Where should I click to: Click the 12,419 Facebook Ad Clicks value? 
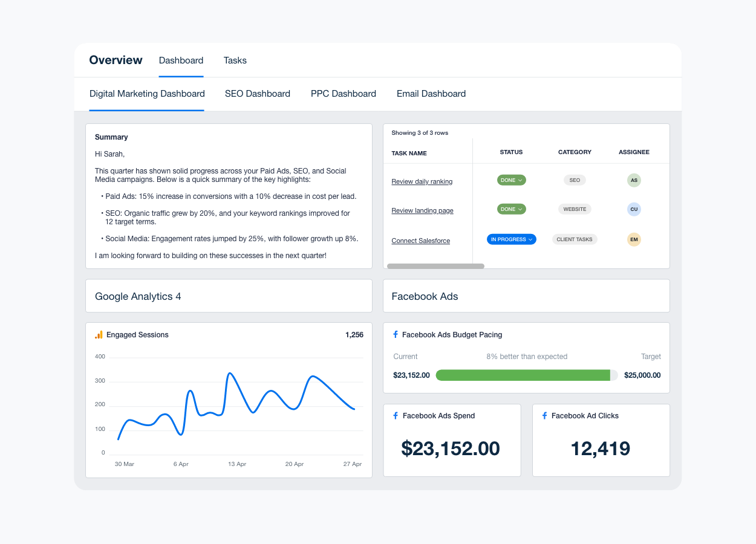[x=601, y=448]
